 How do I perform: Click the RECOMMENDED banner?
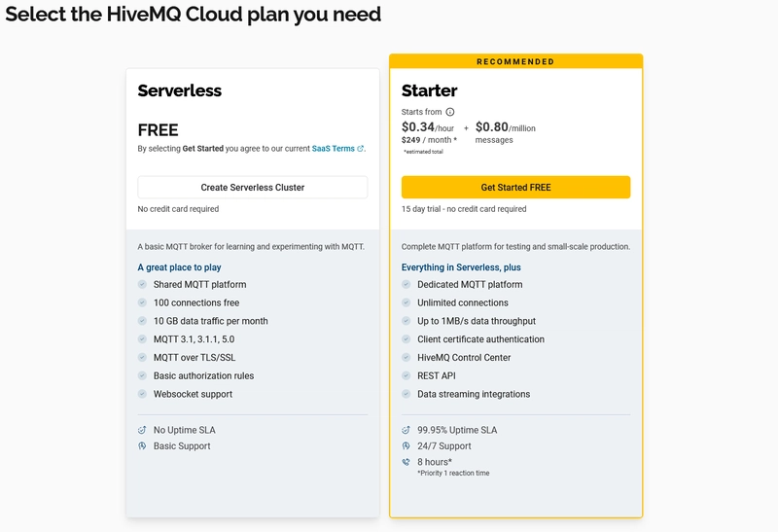click(515, 61)
